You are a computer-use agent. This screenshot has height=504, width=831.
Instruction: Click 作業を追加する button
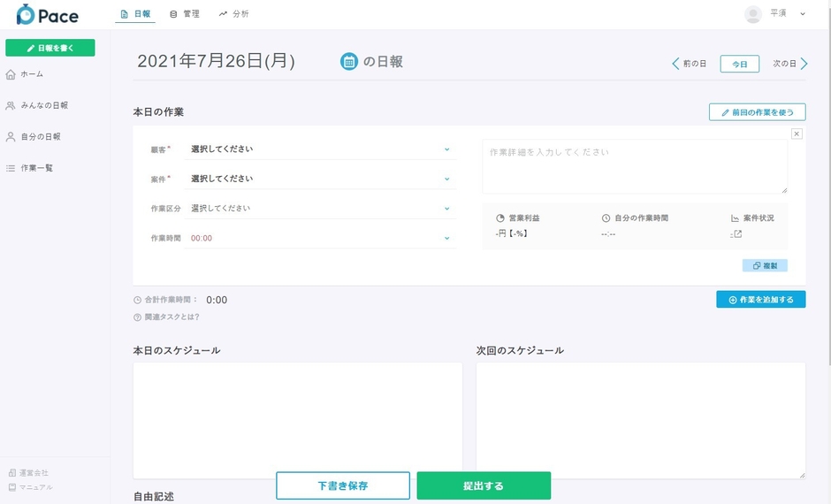[761, 300]
